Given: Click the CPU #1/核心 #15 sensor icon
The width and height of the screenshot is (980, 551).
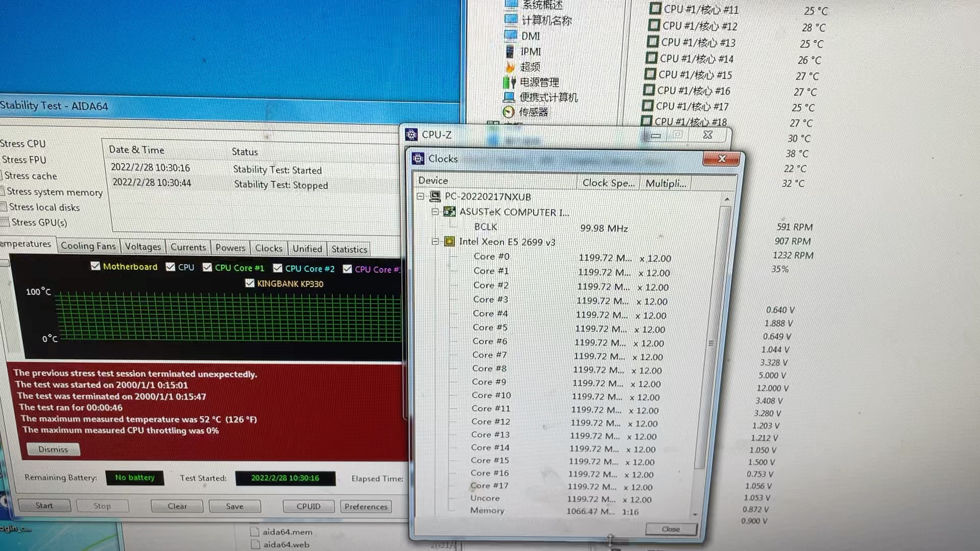Looking at the screenshot, I should [x=650, y=74].
